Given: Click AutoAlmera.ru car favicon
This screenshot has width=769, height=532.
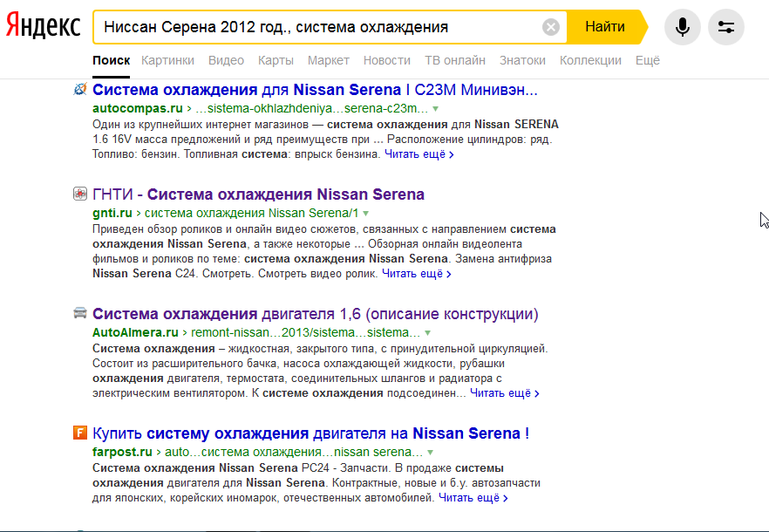Looking at the screenshot, I should (80, 313).
